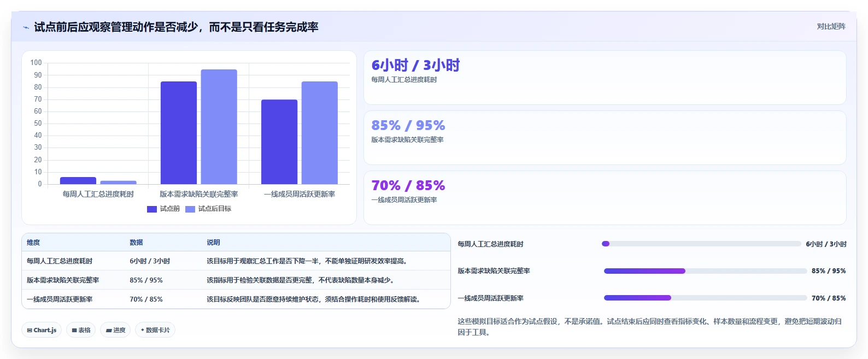Click progress label 版本需求缺陷关联完整率
The width and height of the screenshot is (868, 359).
(x=494, y=271)
